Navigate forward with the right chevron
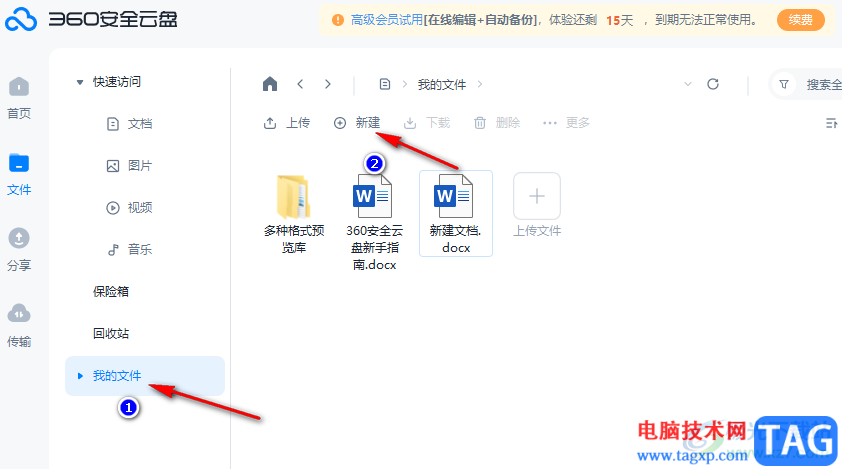 point(328,84)
